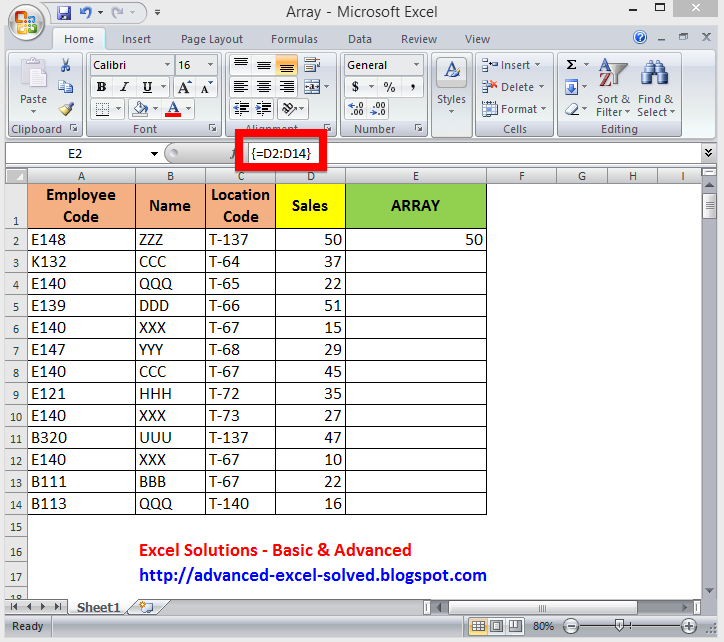The height and width of the screenshot is (642, 724).
Task: Click the Clear eraser icon
Action: 572,109
